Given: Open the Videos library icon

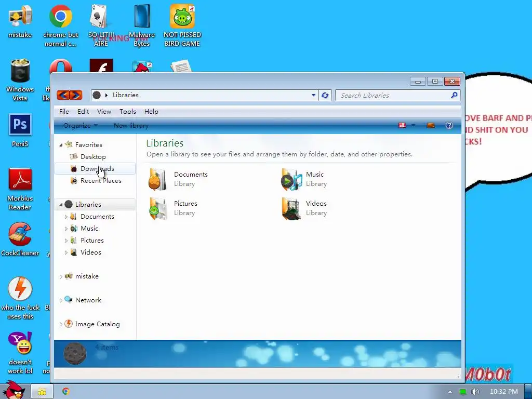Looking at the screenshot, I should pos(291,208).
